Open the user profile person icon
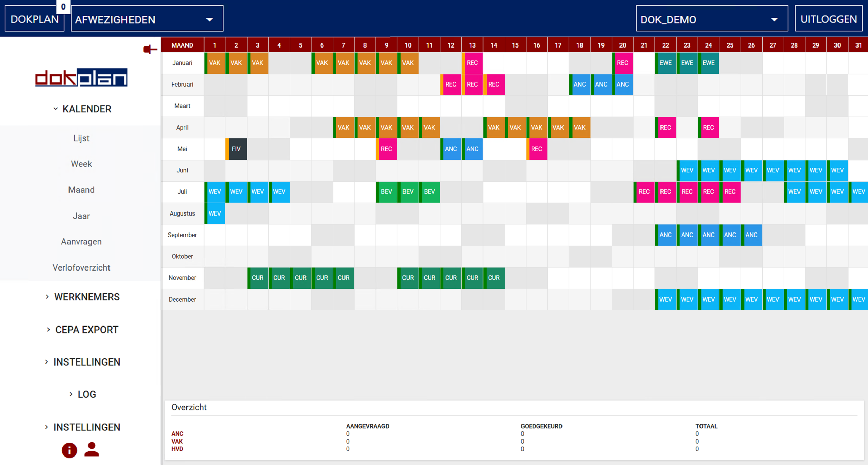Viewport: 868px width, 465px height. 92,449
